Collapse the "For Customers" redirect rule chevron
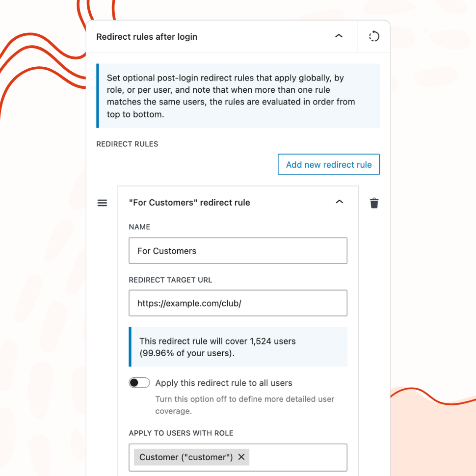476x476 pixels. pos(339,202)
